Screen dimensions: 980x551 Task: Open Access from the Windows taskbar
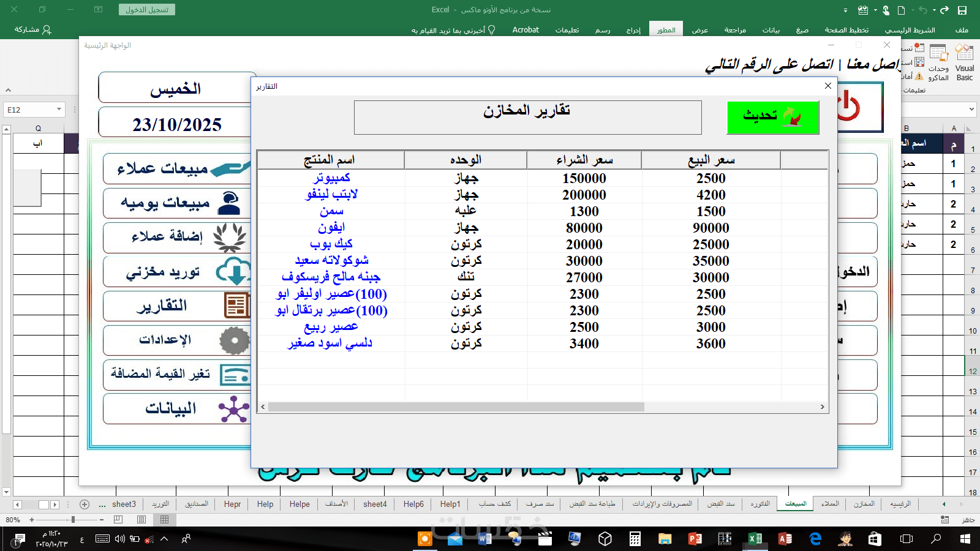[785, 539]
